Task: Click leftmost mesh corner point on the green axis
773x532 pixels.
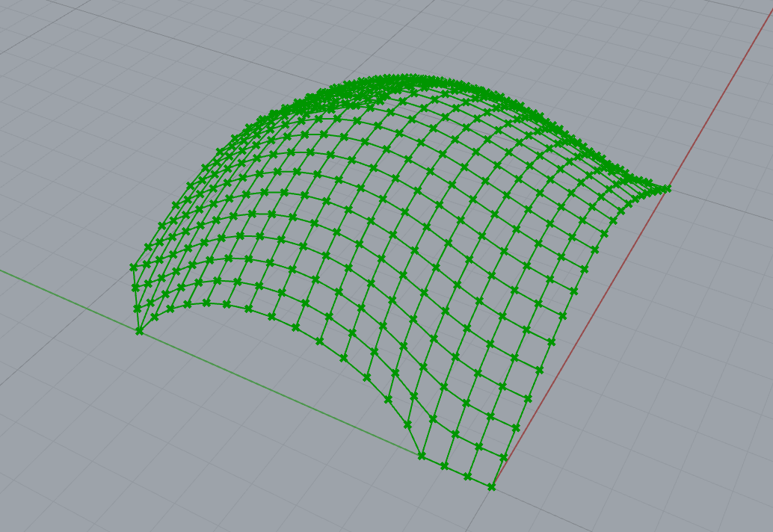Action: [139, 330]
